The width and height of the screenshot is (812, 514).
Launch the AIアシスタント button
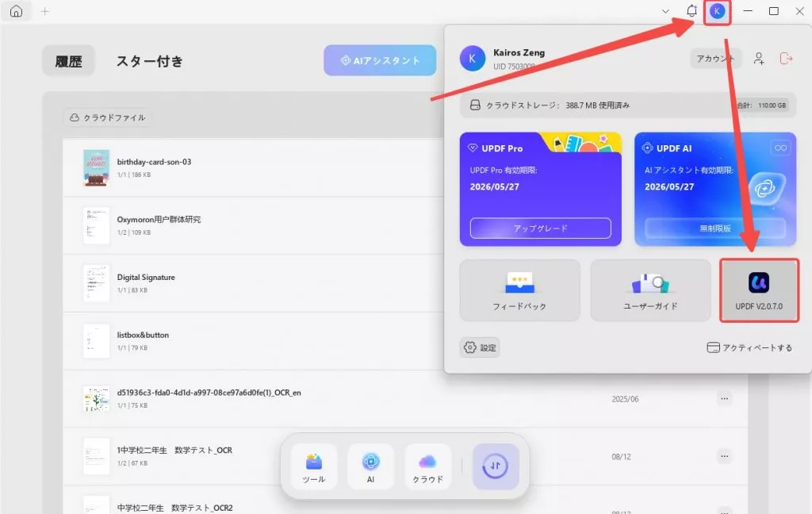pos(380,60)
